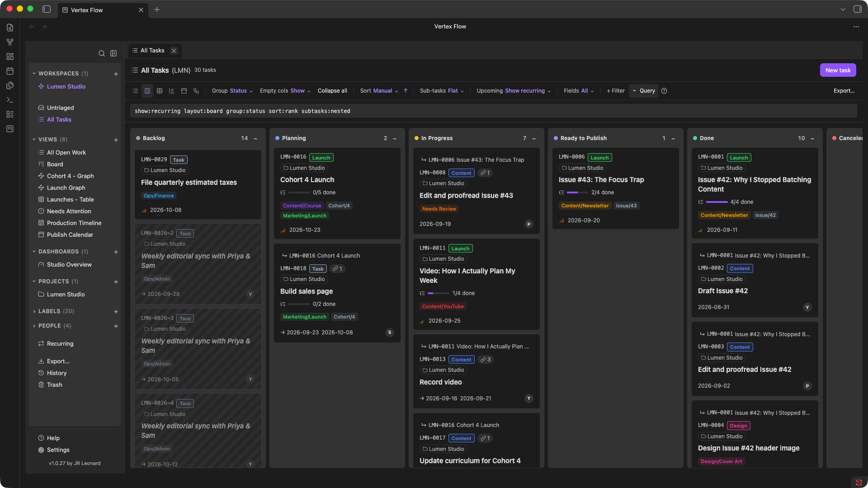Select the graph layout view icon
The image size is (868, 488).
click(196, 91)
